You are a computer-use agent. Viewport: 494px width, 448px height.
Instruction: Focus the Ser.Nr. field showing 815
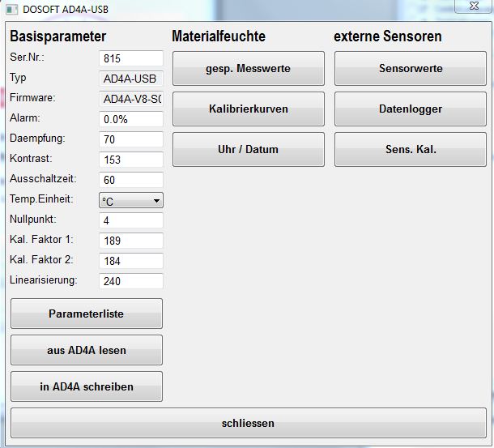pos(131,58)
